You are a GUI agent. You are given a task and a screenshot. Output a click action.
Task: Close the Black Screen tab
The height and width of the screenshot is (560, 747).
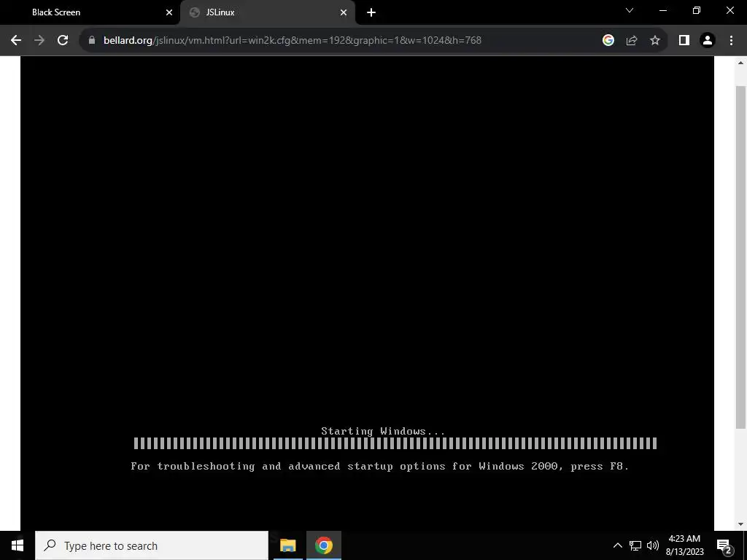click(169, 12)
